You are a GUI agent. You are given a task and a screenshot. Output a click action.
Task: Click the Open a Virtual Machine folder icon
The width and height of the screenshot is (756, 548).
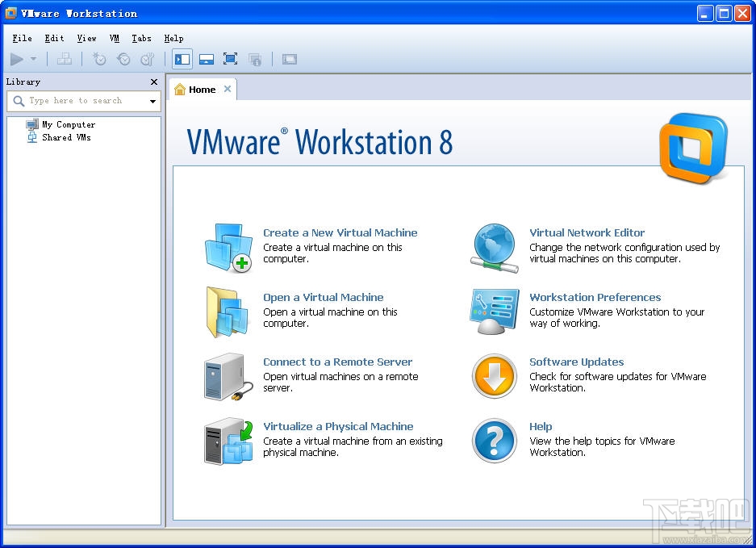pos(228,312)
